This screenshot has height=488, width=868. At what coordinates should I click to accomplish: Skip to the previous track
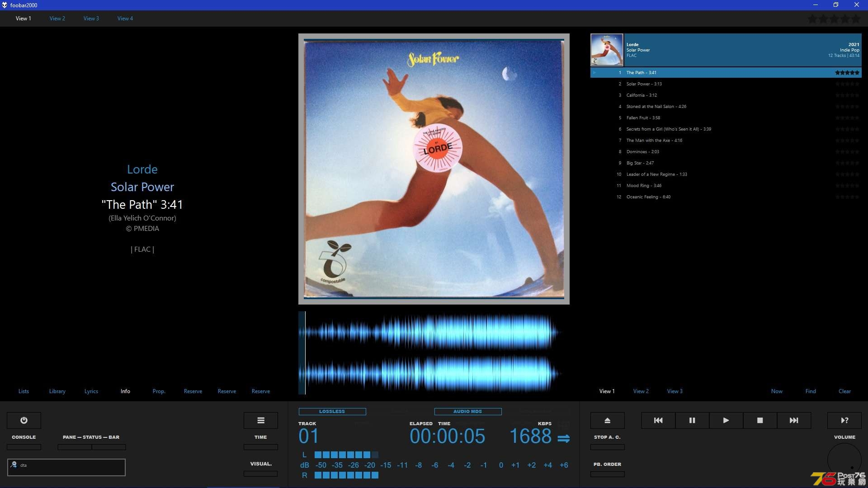click(658, 420)
